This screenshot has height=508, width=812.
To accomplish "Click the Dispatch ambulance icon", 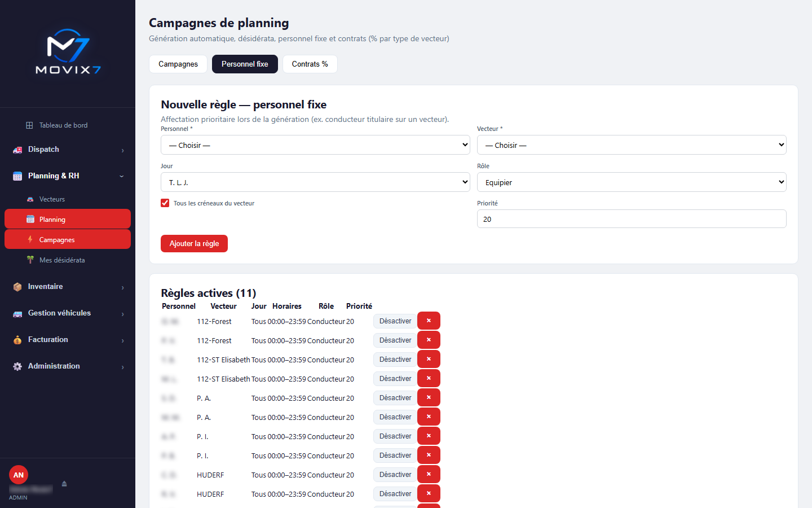I will pos(17,150).
